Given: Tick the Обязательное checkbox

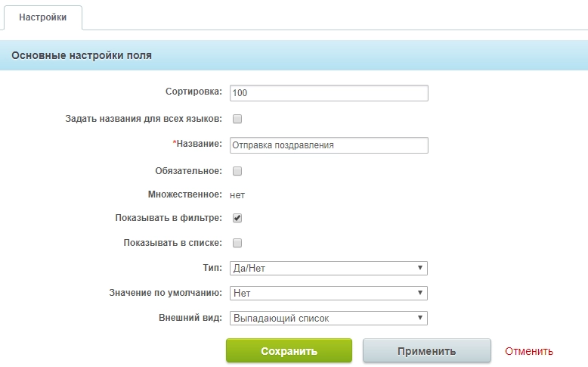Looking at the screenshot, I should tap(237, 171).
